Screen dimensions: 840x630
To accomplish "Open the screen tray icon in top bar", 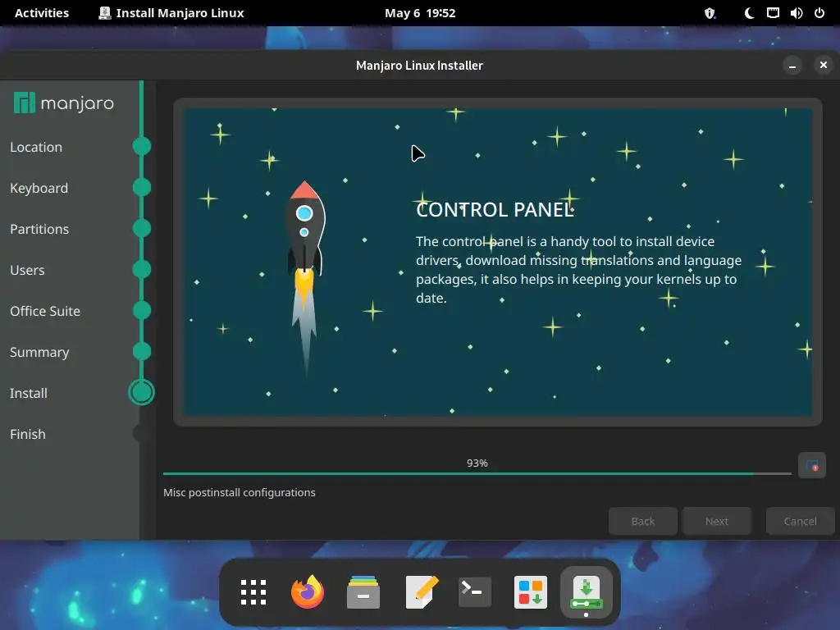I will [773, 13].
